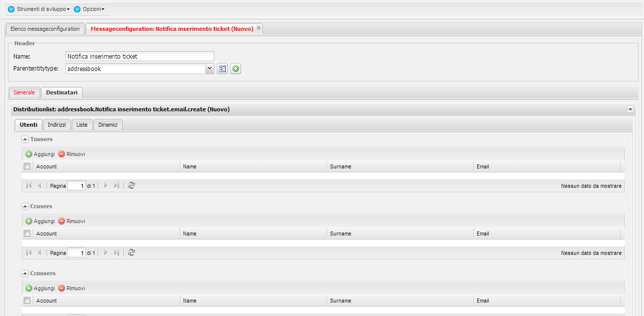Image resolution: width=644 pixels, height=316 pixels.
Task: Check the select-all checkbox in Tousers grid
Action: [x=27, y=166]
